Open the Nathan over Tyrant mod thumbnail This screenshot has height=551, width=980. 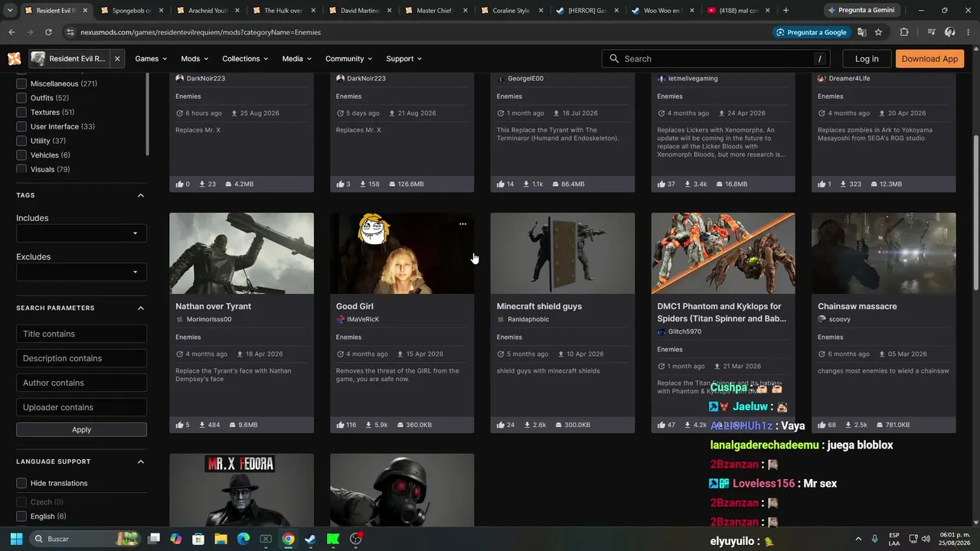(x=241, y=253)
